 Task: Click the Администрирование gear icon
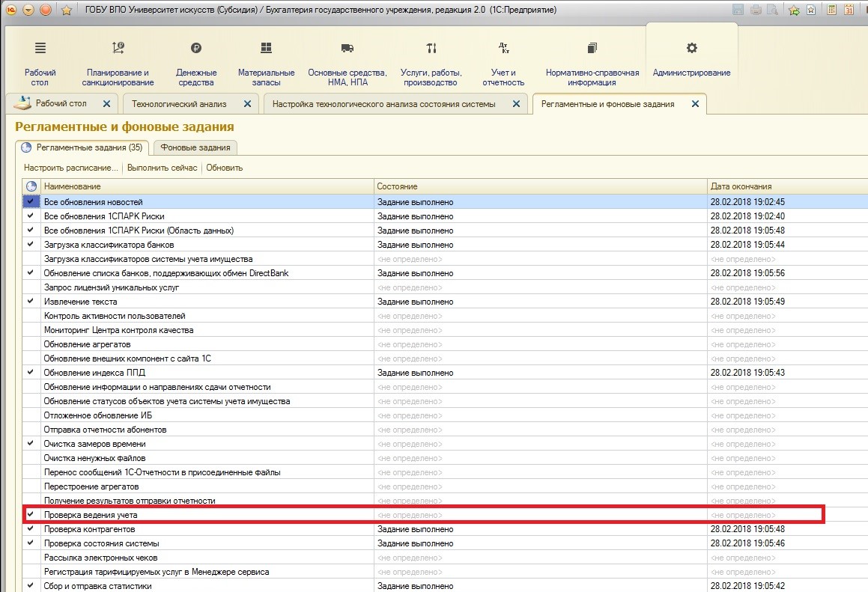pyautogui.click(x=691, y=49)
